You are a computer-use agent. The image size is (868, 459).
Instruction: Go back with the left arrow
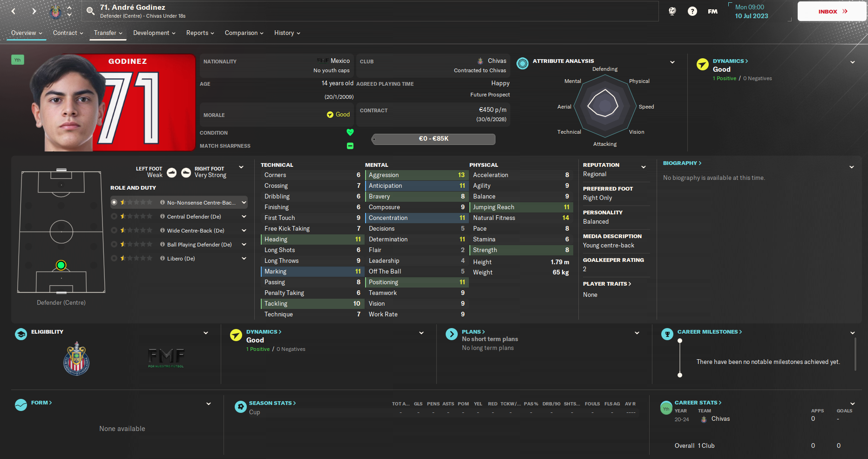click(x=14, y=11)
